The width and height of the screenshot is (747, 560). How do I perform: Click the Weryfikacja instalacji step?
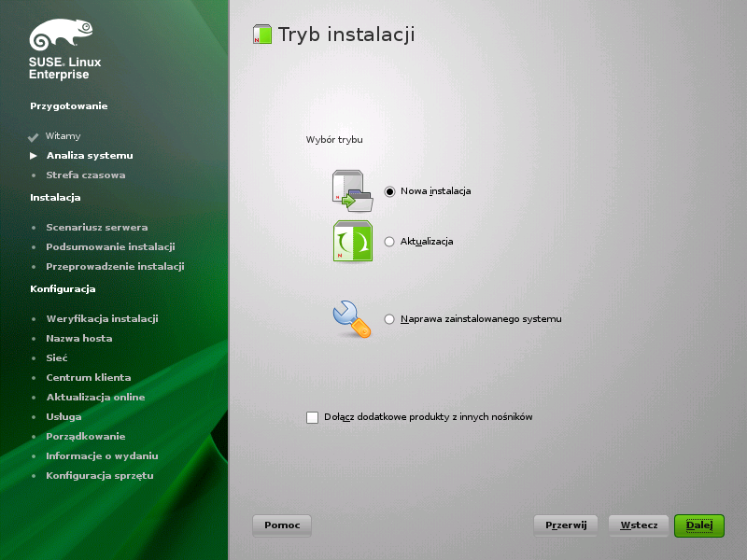click(x=103, y=319)
